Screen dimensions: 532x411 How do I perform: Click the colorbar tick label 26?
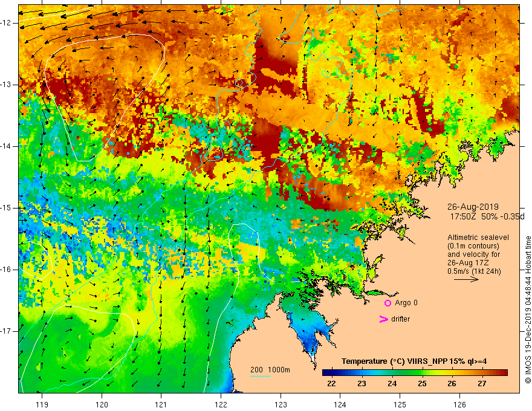point(452,384)
